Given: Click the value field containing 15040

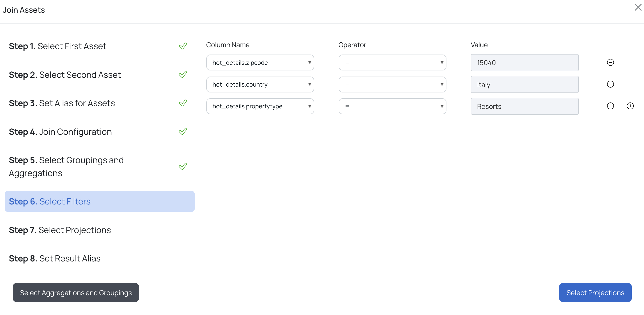Looking at the screenshot, I should click(524, 63).
